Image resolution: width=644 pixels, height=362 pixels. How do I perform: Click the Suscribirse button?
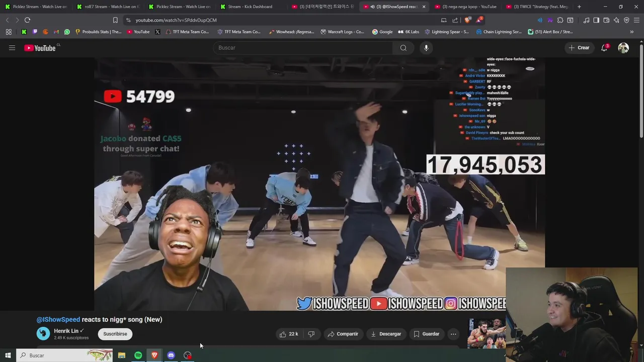(x=115, y=334)
